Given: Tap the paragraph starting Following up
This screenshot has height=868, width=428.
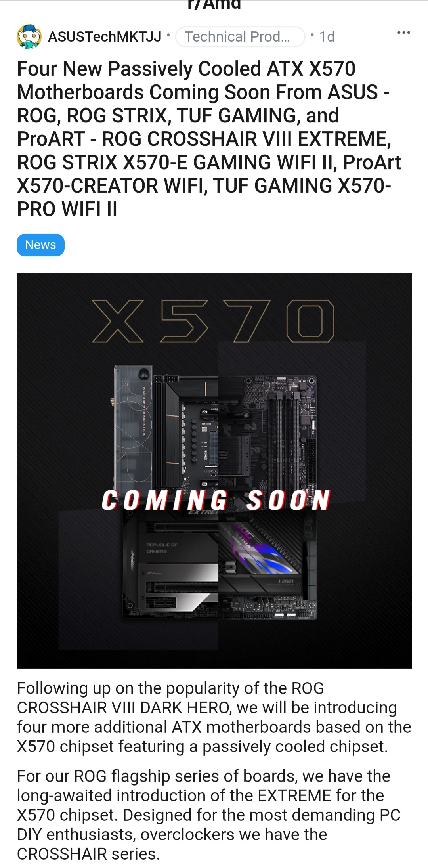Looking at the screenshot, I should tap(214, 717).
